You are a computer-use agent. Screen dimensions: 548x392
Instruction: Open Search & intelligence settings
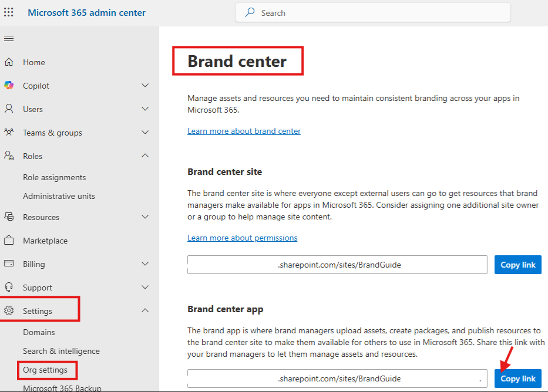tap(61, 351)
